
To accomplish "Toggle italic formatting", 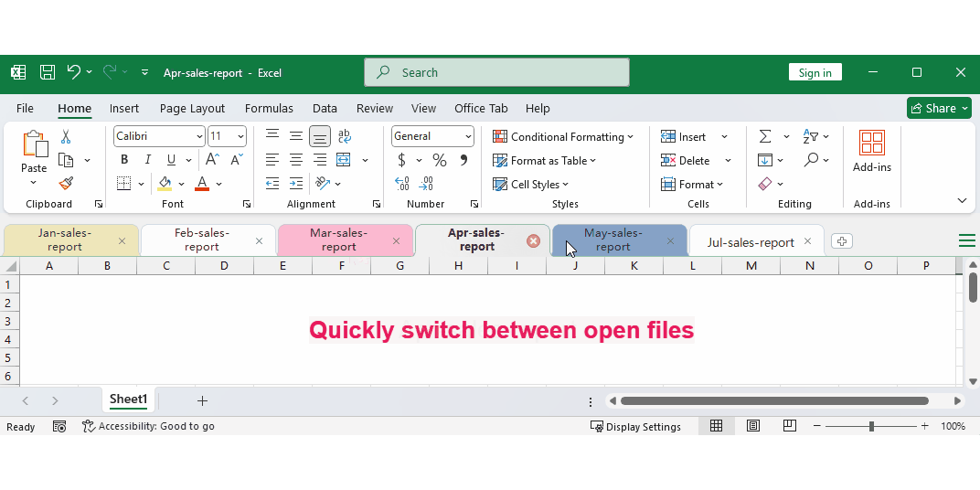I will 147,160.
